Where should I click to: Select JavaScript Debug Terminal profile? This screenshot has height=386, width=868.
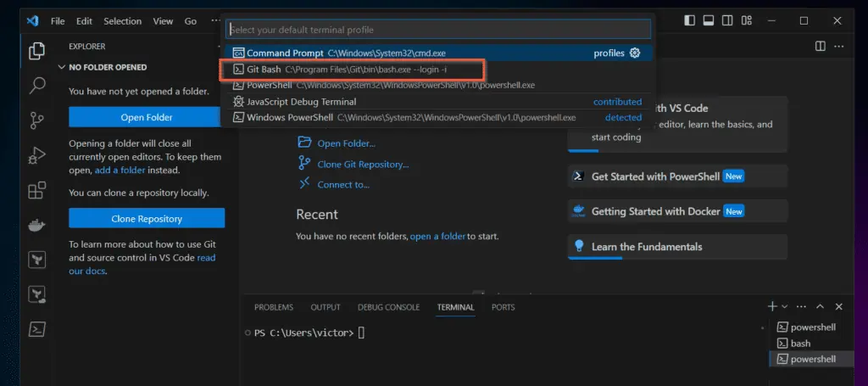pyautogui.click(x=439, y=102)
